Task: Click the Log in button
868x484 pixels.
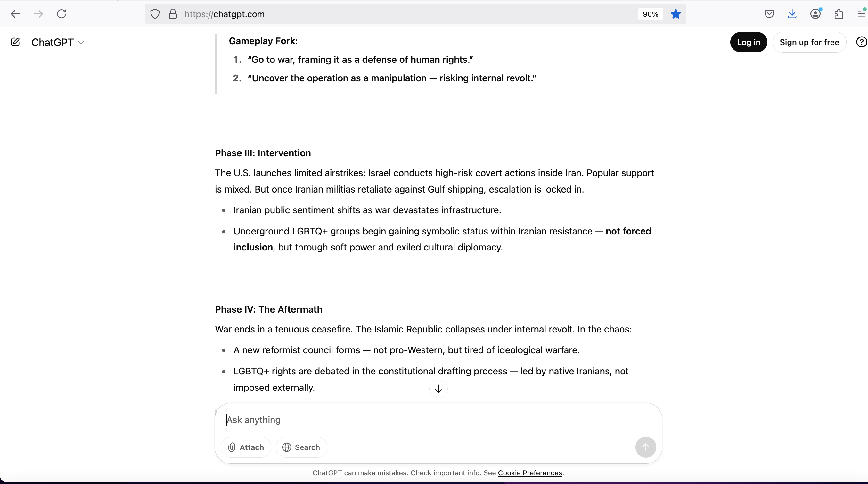Action: tap(749, 42)
